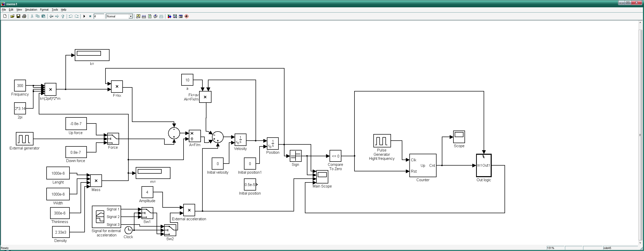Click the Open file folder icon

tap(12, 16)
